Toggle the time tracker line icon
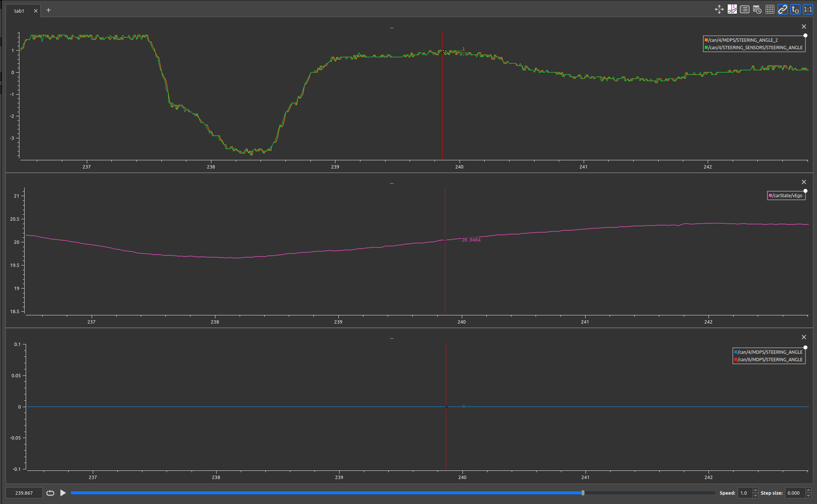Screen dimensions: 817x504 coord(732,10)
